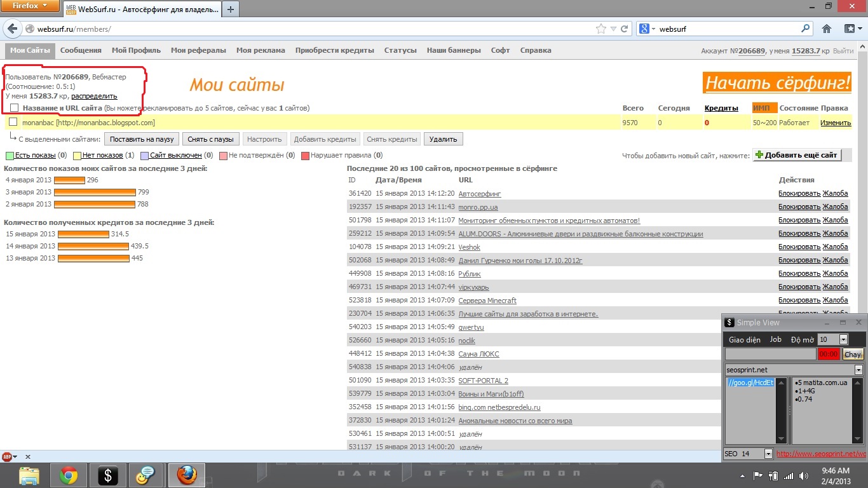Select the //goo.gl/HcdEt list entry

tap(751, 383)
